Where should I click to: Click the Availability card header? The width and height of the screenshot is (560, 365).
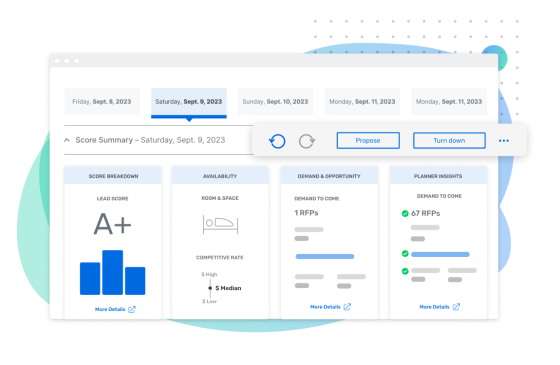click(x=220, y=176)
